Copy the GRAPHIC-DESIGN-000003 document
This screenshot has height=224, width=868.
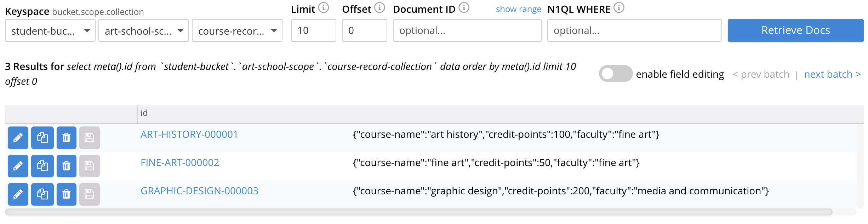pos(42,194)
